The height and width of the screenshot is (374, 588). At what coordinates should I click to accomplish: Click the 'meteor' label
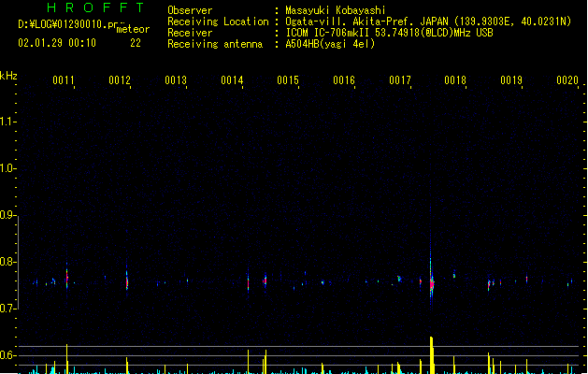tap(133, 29)
